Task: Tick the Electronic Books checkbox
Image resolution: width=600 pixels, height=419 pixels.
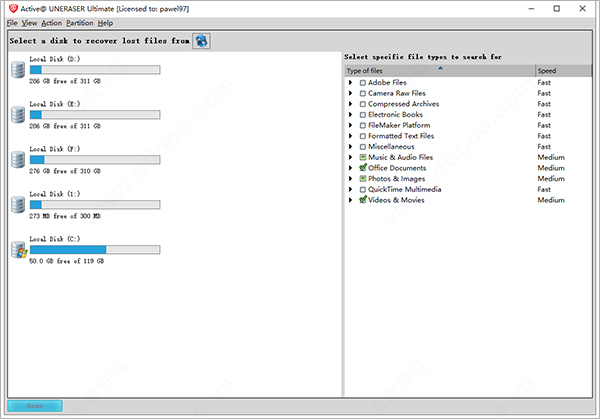Action: 363,115
